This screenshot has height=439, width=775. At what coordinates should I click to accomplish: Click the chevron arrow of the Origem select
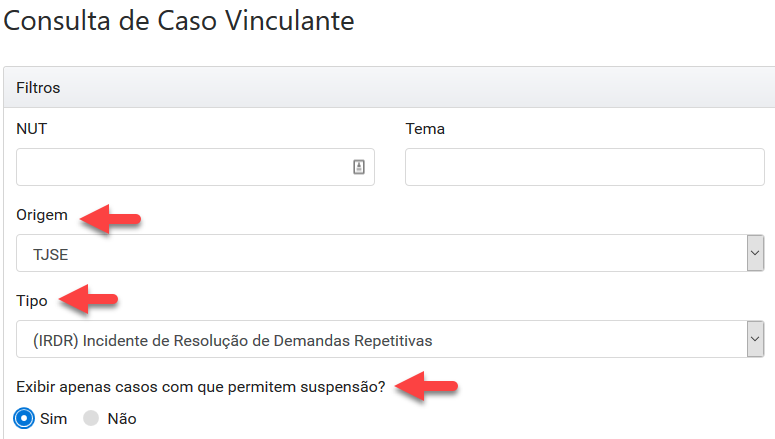755,253
